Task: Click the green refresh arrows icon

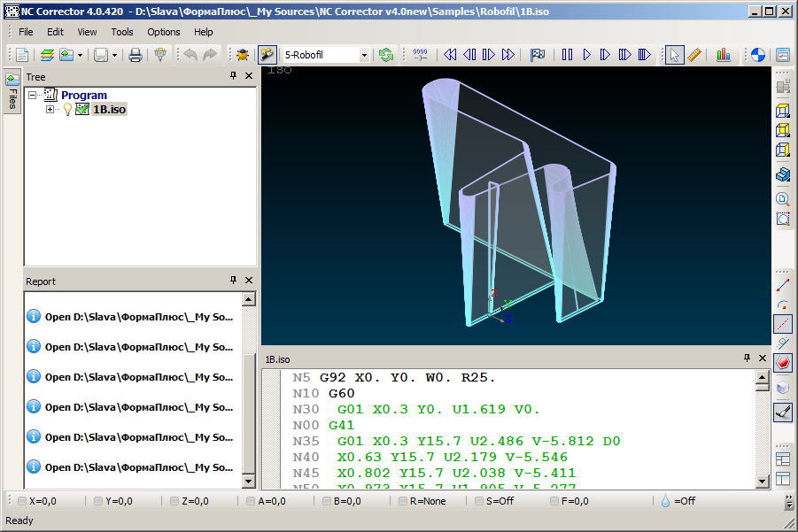Action: pyautogui.click(x=386, y=55)
